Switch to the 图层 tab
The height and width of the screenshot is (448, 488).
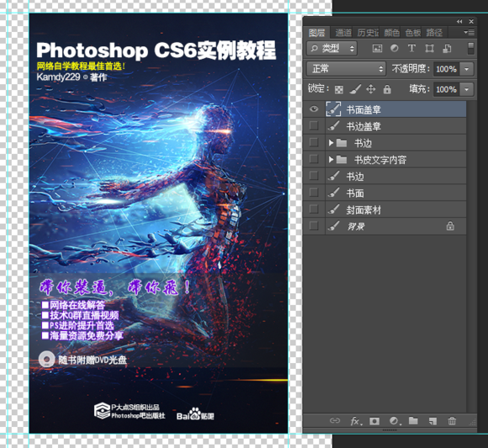[317, 32]
